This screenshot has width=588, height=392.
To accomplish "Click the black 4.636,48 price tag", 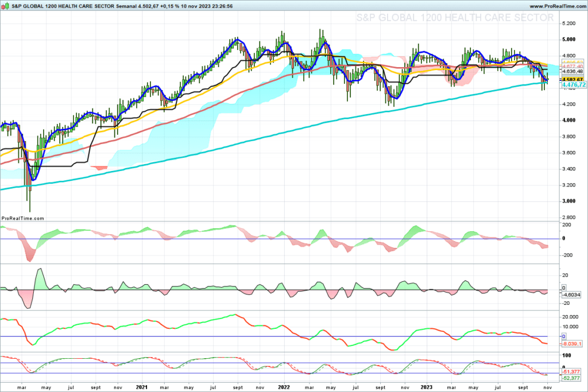I will (x=572, y=71).
